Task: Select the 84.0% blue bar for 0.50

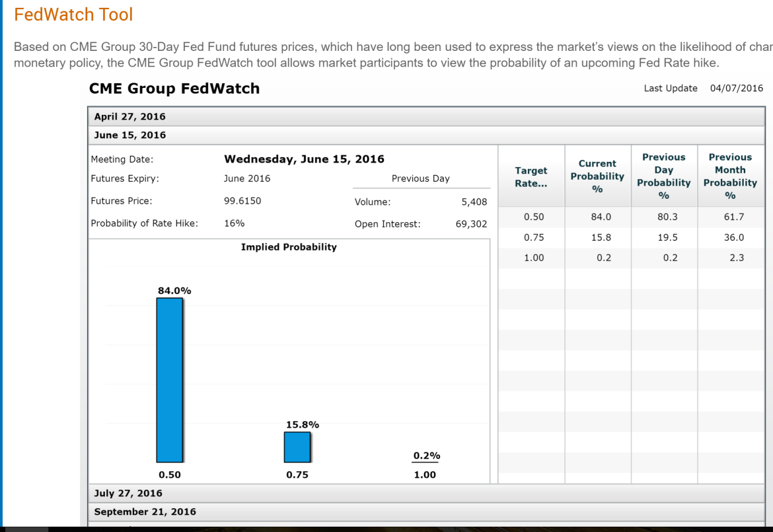Action: [170, 380]
